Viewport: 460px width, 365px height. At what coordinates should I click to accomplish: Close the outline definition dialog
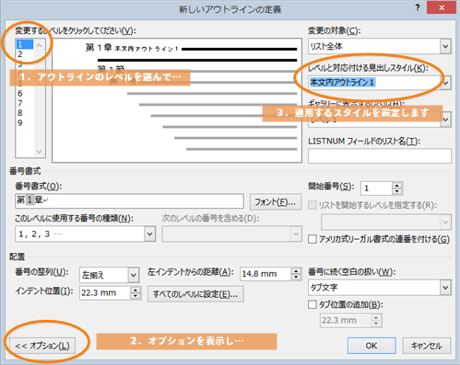pos(441,8)
